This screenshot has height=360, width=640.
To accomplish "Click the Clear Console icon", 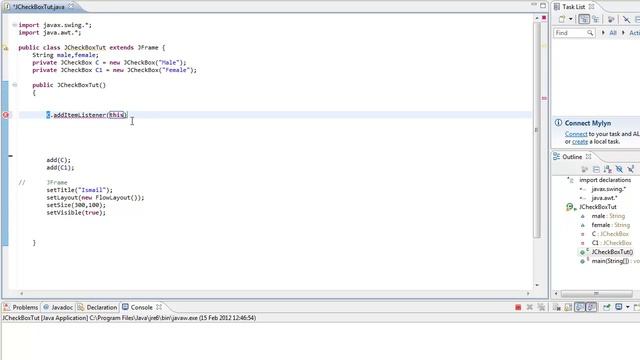I will tap(557, 307).
